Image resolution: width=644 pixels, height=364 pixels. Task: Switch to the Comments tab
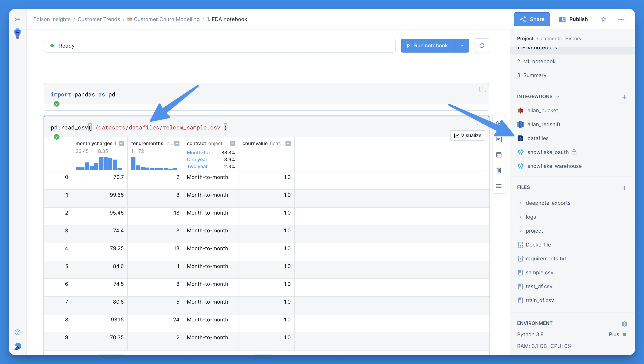(549, 38)
